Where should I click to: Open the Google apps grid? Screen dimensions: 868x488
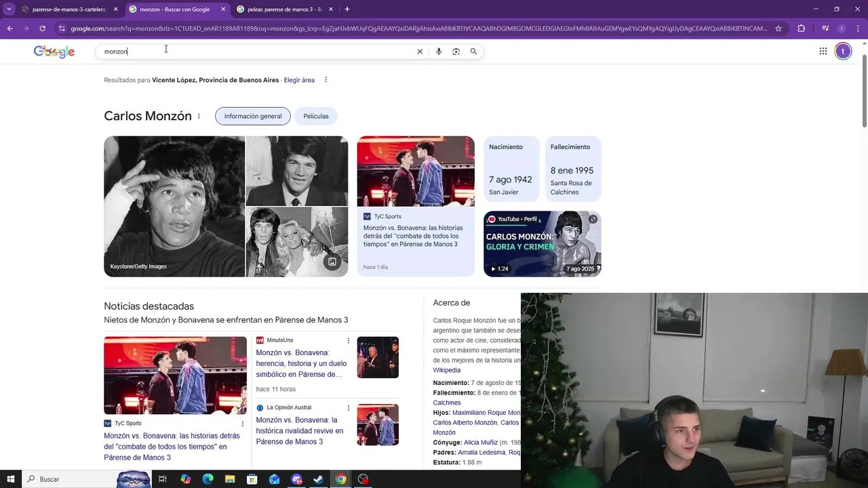823,51
